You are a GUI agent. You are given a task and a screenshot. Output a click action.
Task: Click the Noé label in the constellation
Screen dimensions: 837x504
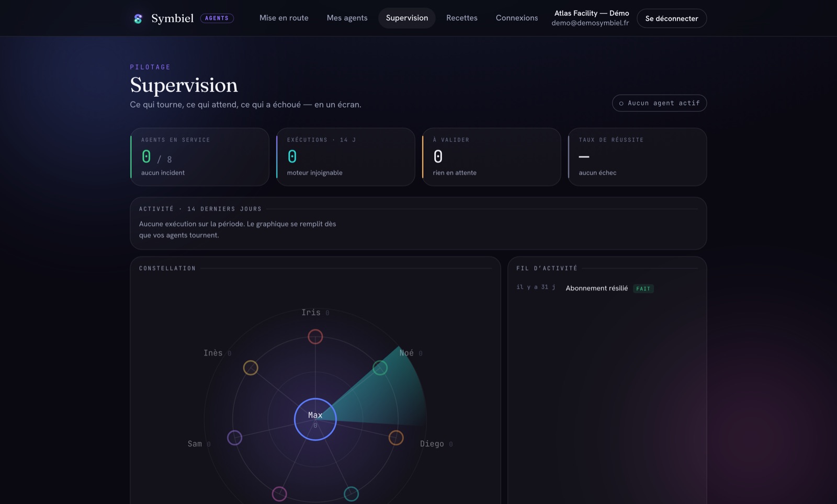click(406, 353)
